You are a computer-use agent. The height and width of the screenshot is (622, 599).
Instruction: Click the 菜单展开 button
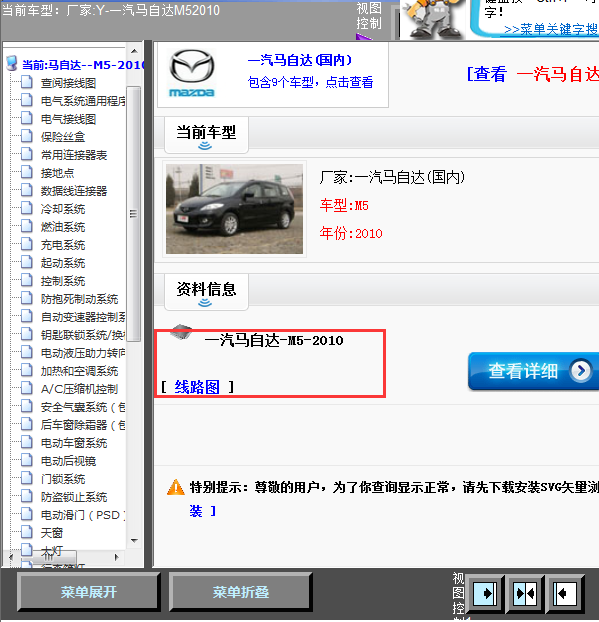pos(88,592)
